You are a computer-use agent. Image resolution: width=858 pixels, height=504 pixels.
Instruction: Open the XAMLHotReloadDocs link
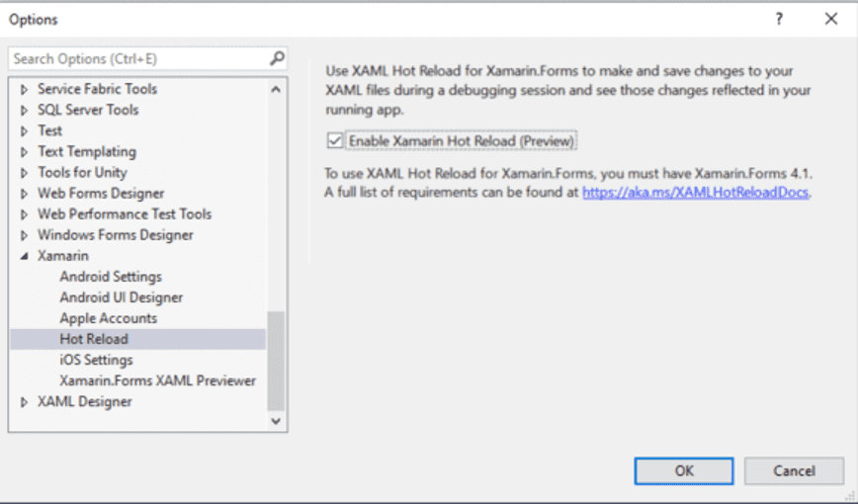pyautogui.click(x=696, y=194)
